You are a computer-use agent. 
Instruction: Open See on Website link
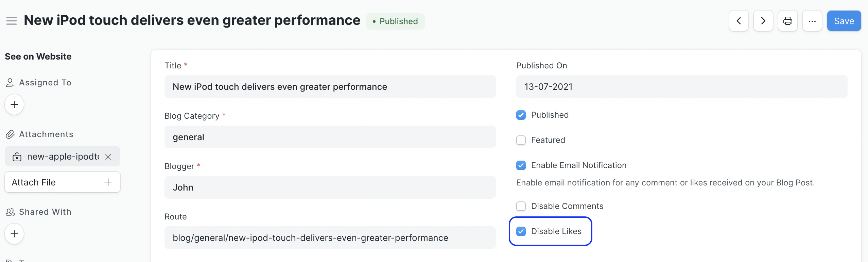(x=38, y=56)
